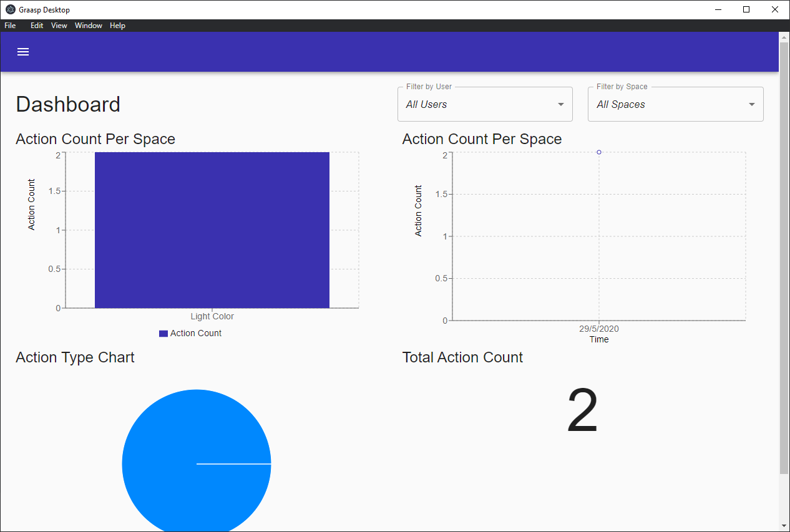
Task: Click the Dashboard heading
Action: (x=68, y=104)
